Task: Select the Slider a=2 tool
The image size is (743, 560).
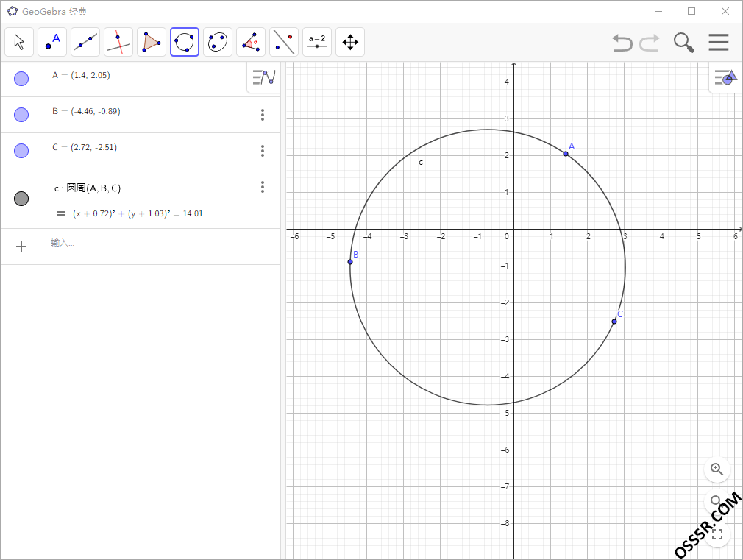Action: [317, 42]
